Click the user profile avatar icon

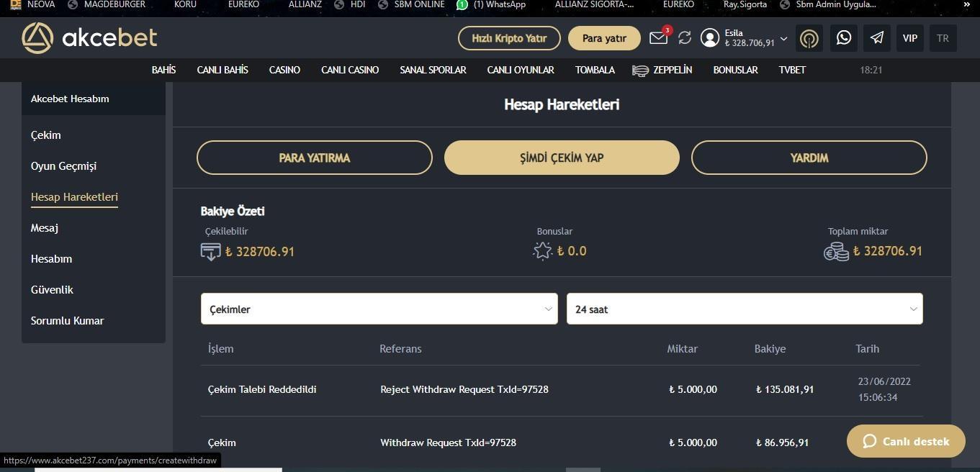tap(710, 38)
